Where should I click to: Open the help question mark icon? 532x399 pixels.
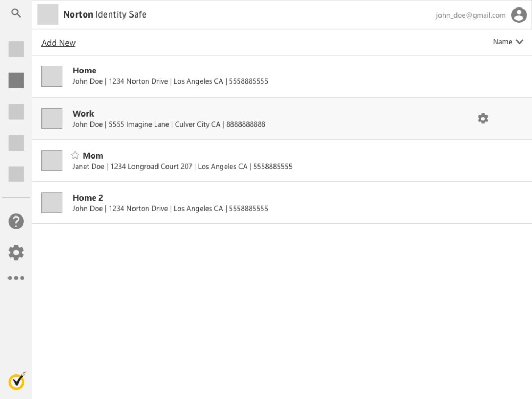click(16, 221)
